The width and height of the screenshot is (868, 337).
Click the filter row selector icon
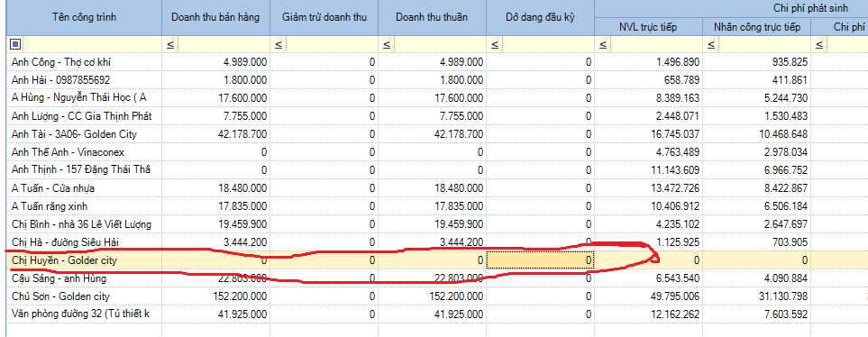(x=15, y=44)
